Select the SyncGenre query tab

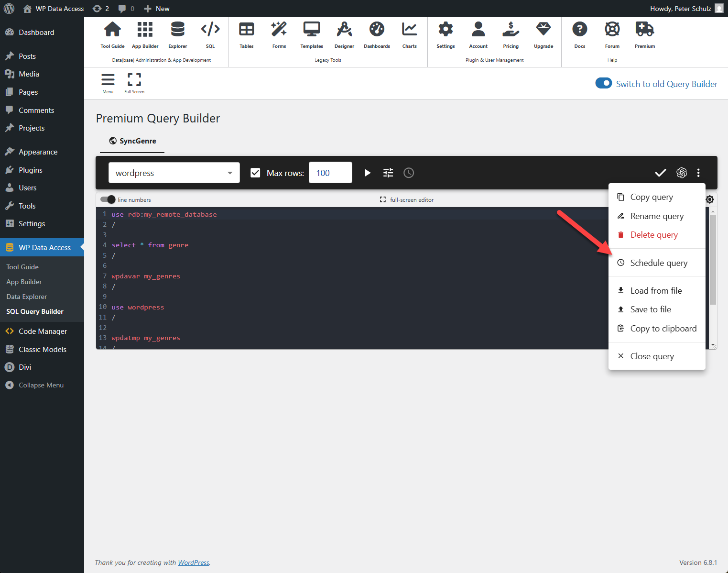132,141
